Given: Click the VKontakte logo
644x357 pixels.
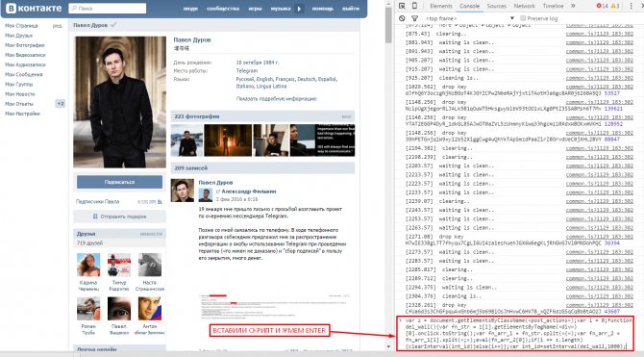Looking at the screenshot, I should click(34, 9).
